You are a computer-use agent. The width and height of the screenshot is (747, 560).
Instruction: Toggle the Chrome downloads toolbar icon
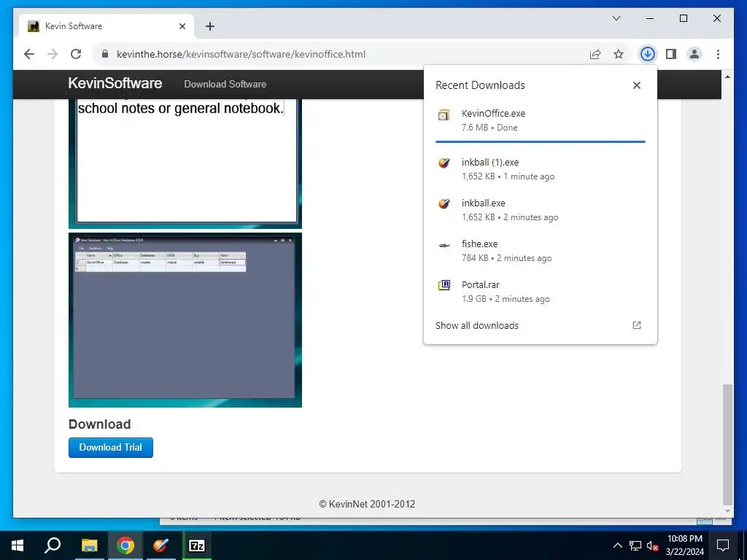(x=647, y=54)
